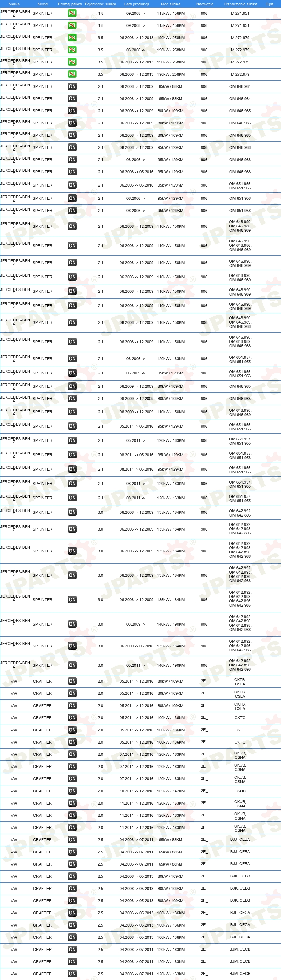281x980 pixels.
Task: Click the ON icon in the 06.2009 -> 05.2016 135kW row
Action: click(x=72, y=646)
